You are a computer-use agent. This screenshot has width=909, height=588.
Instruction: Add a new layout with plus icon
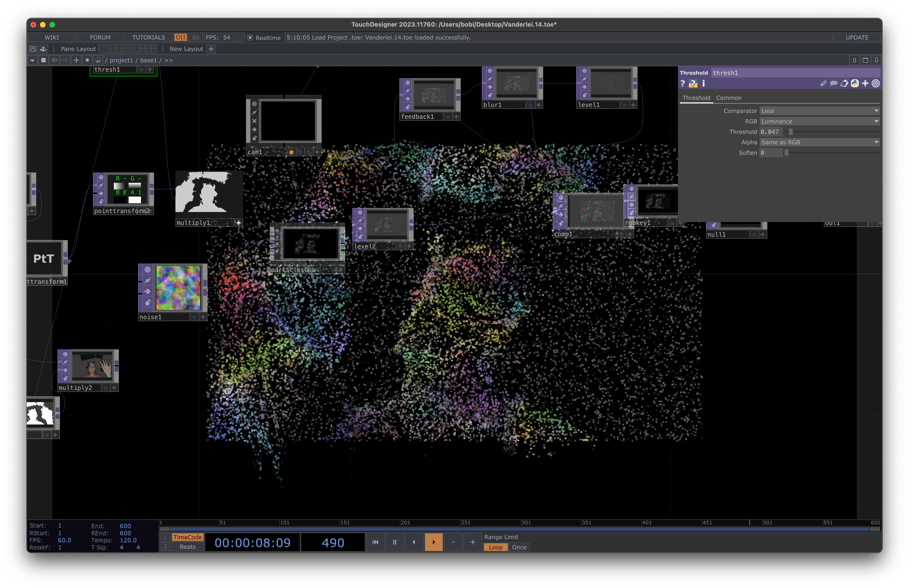(x=211, y=49)
